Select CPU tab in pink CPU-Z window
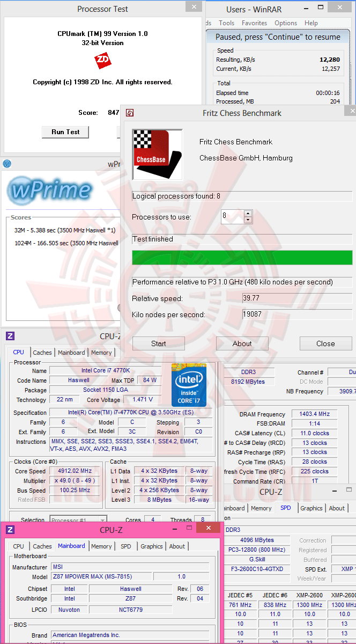356x644 pixels. pyautogui.click(x=19, y=546)
